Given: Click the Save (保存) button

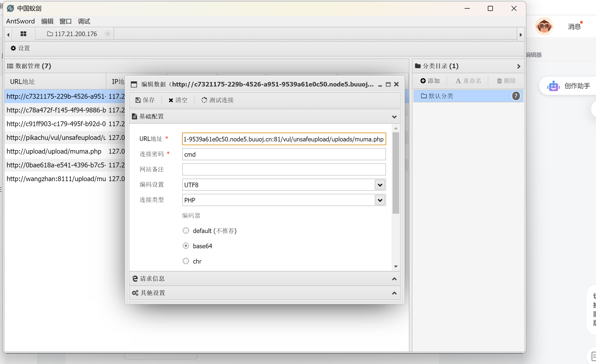Looking at the screenshot, I should pyautogui.click(x=145, y=100).
